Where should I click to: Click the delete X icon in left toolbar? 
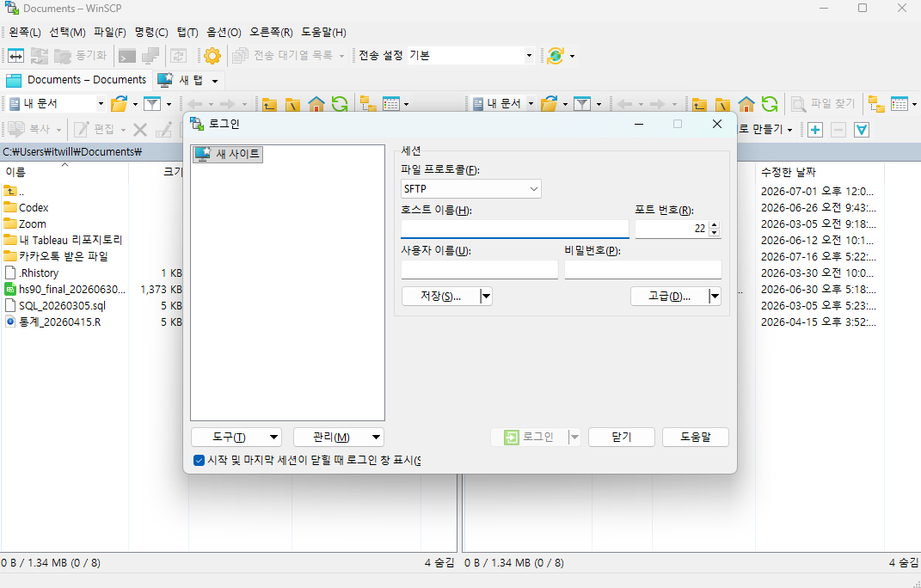click(x=140, y=130)
